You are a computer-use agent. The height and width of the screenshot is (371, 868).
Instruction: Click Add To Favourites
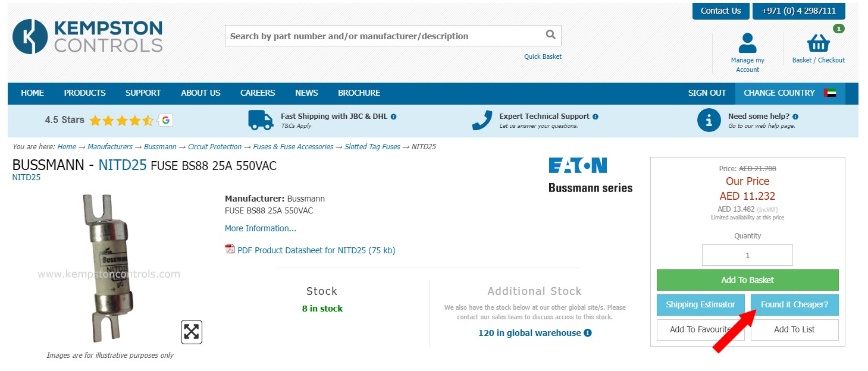[x=700, y=329]
